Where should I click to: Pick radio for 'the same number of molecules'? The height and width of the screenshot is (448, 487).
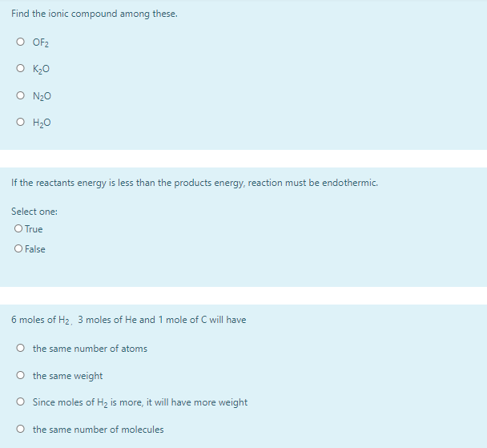click(x=21, y=429)
